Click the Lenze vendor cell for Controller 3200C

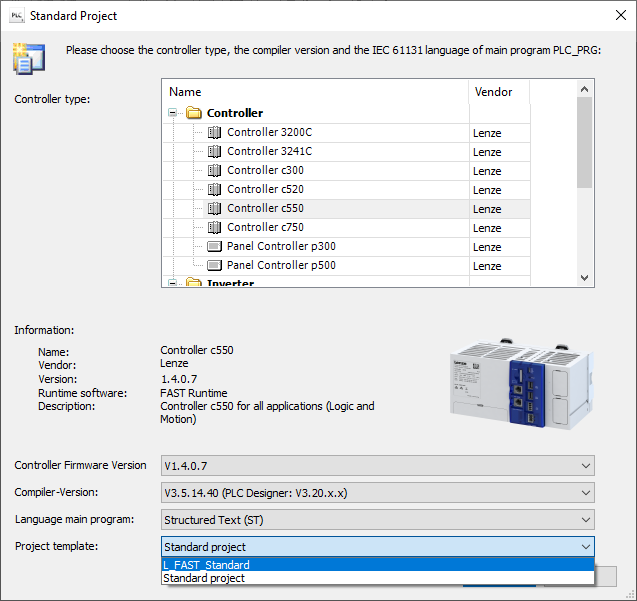[x=499, y=133]
